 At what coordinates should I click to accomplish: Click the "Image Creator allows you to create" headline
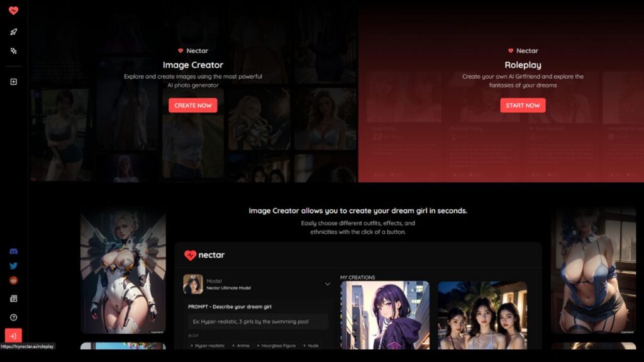click(358, 211)
